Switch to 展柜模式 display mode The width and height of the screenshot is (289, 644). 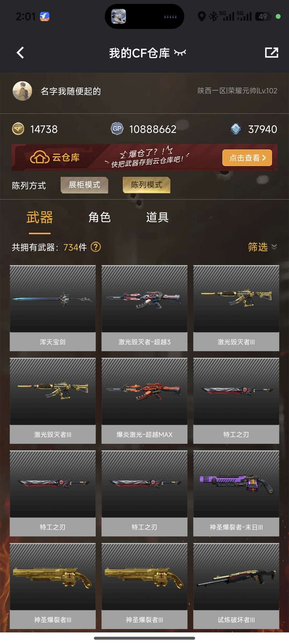tap(85, 185)
